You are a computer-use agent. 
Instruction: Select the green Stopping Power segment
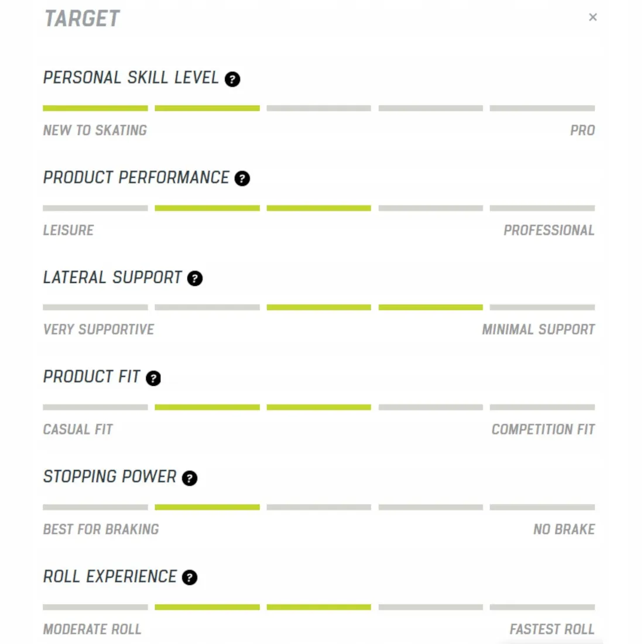pyautogui.click(x=207, y=507)
